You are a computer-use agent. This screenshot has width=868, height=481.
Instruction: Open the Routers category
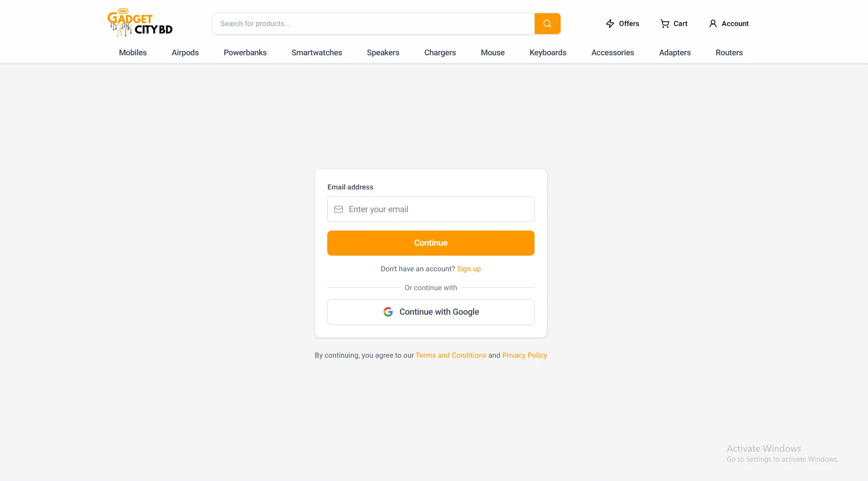pyautogui.click(x=729, y=52)
